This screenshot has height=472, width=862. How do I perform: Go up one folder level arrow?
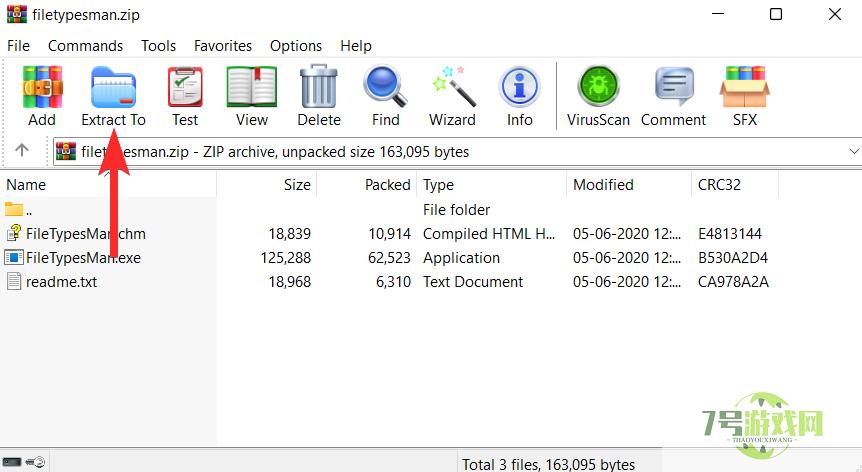tap(22, 150)
